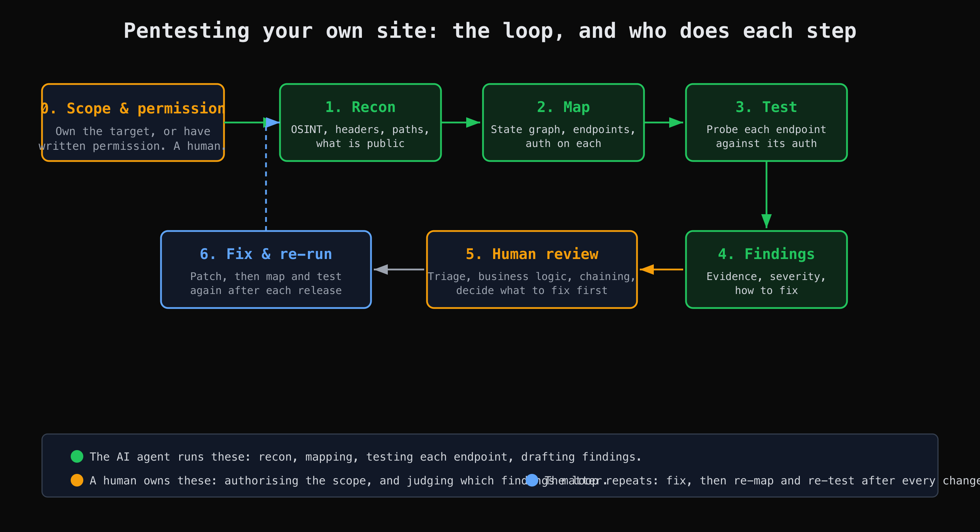Select the '5. Human review' heading

pos(532,254)
